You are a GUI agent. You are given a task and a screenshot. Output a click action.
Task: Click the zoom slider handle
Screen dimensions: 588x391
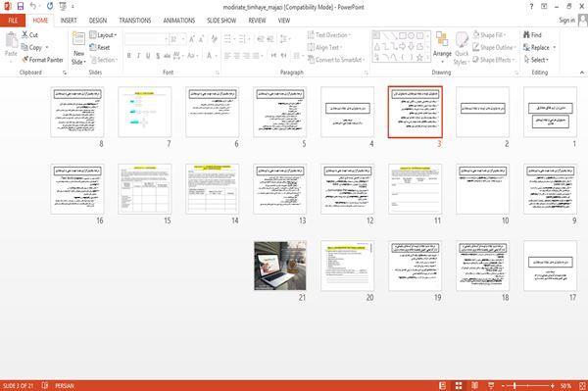[514, 385]
